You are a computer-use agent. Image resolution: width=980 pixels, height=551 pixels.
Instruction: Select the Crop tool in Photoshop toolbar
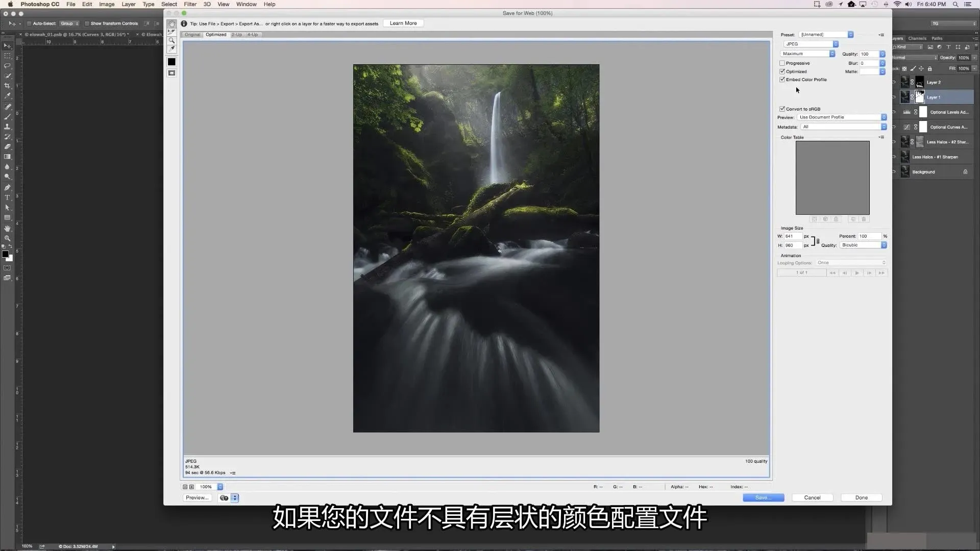click(x=7, y=86)
